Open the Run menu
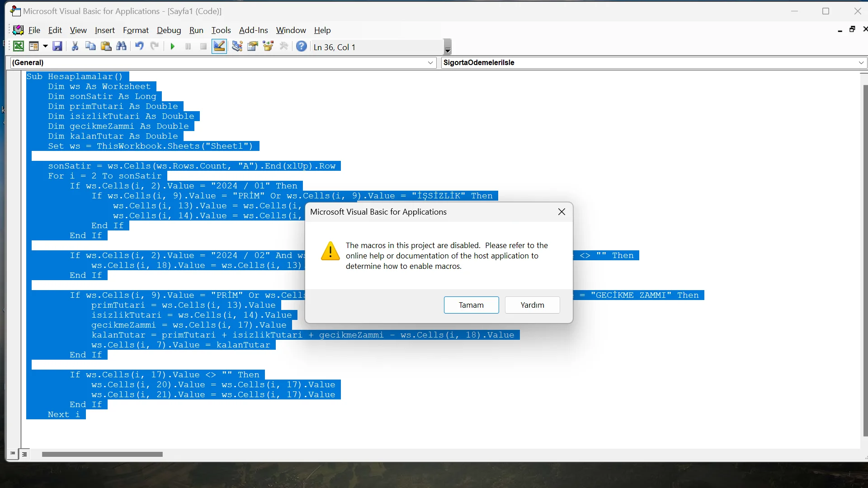This screenshot has width=868, height=488. click(196, 30)
